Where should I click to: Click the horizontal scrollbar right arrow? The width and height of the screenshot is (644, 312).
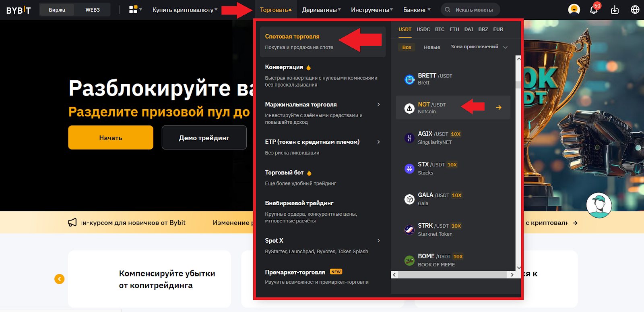click(x=512, y=275)
